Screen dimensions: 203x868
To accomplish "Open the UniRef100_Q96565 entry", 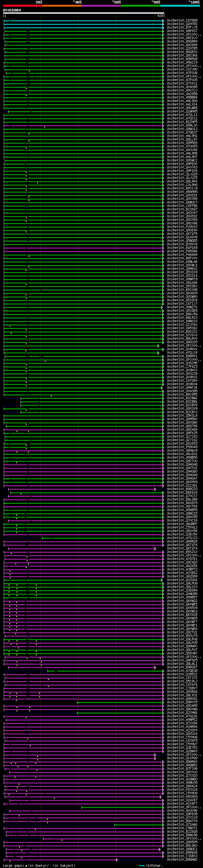I will 182,842.
